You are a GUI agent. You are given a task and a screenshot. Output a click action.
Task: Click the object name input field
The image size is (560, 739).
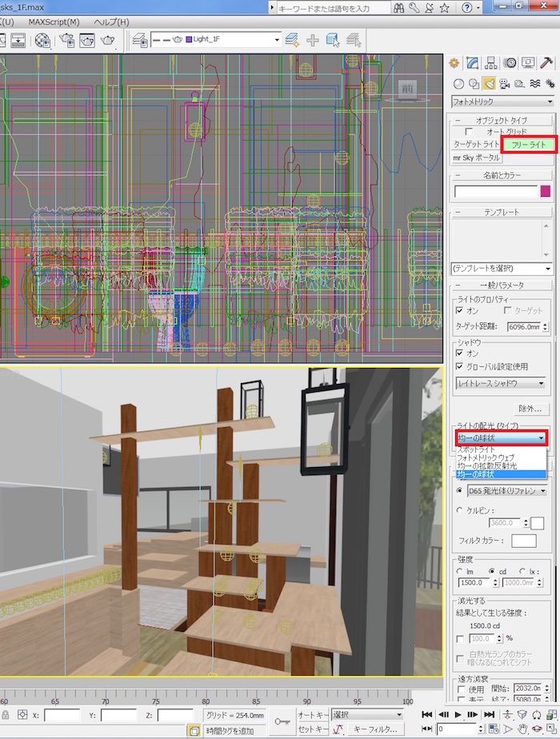point(495,191)
